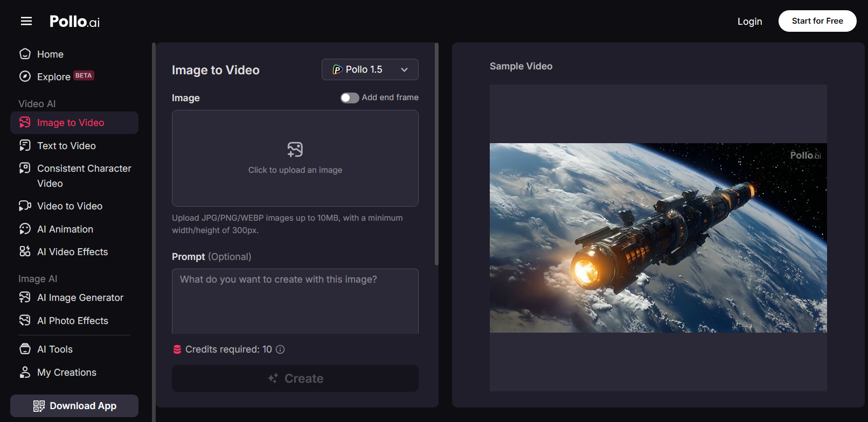Image resolution: width=868 pixels, height=422 pixels.
Task: Open AI Tools menu item
Action: click(74, 349)
